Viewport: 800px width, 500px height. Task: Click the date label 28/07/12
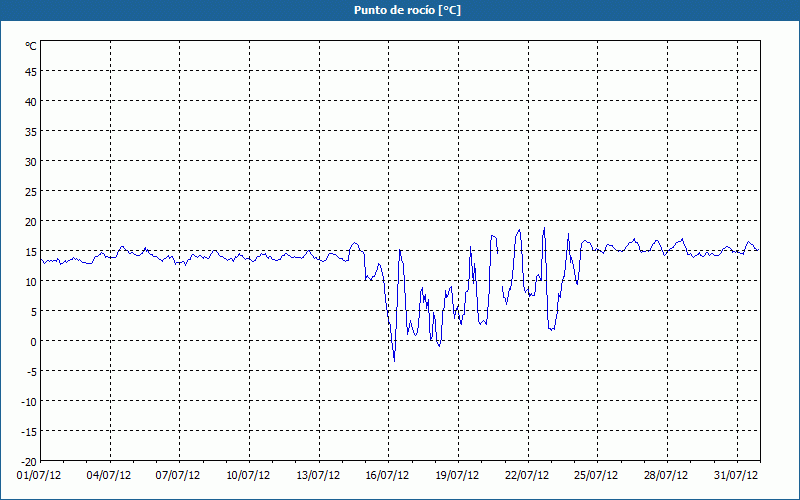[x=666, y=476]
